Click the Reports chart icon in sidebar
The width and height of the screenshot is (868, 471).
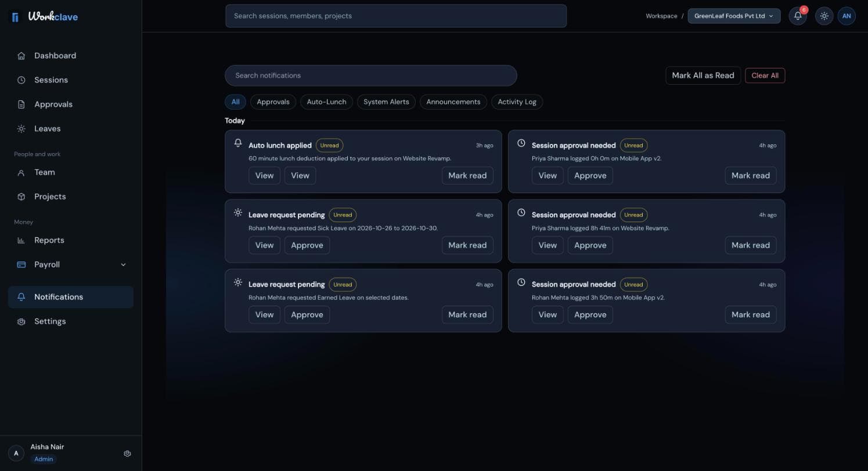21,240
